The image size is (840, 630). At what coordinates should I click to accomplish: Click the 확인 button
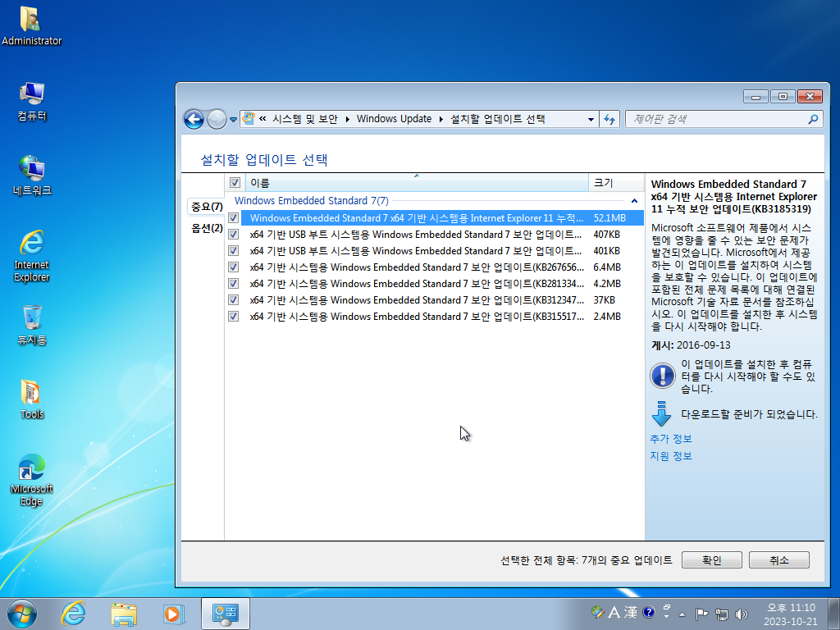tap(711, 559)
